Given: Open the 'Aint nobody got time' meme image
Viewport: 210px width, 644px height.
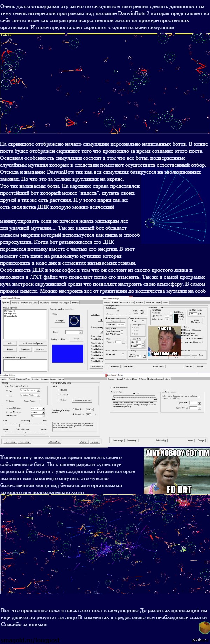Looking at the screenshot, I should click(177, 471).
